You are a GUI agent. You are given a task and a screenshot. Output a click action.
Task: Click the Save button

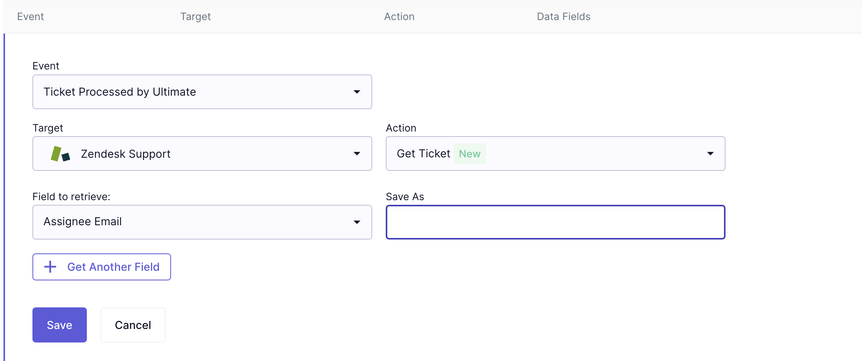[x=59, y=325]
